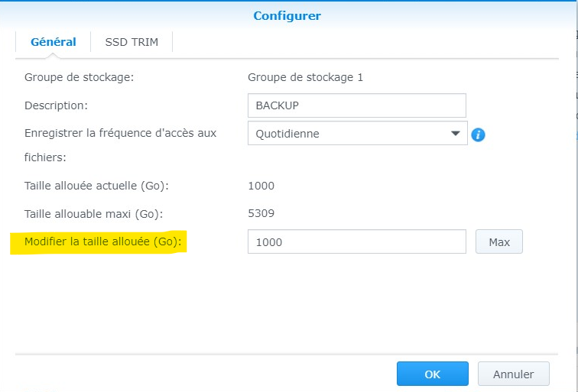Select the Général tab
The width and height of the screenshot is (578, 392).
click(x=54, y=42)
